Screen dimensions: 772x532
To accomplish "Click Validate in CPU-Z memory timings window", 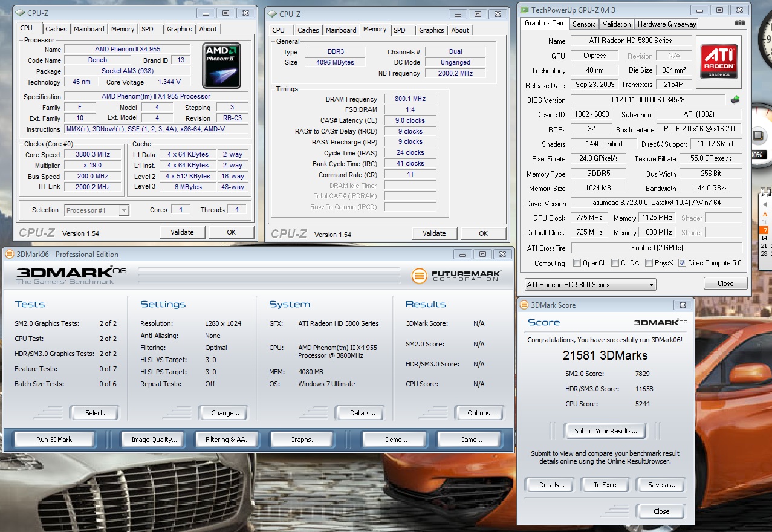I will [434, 233].
